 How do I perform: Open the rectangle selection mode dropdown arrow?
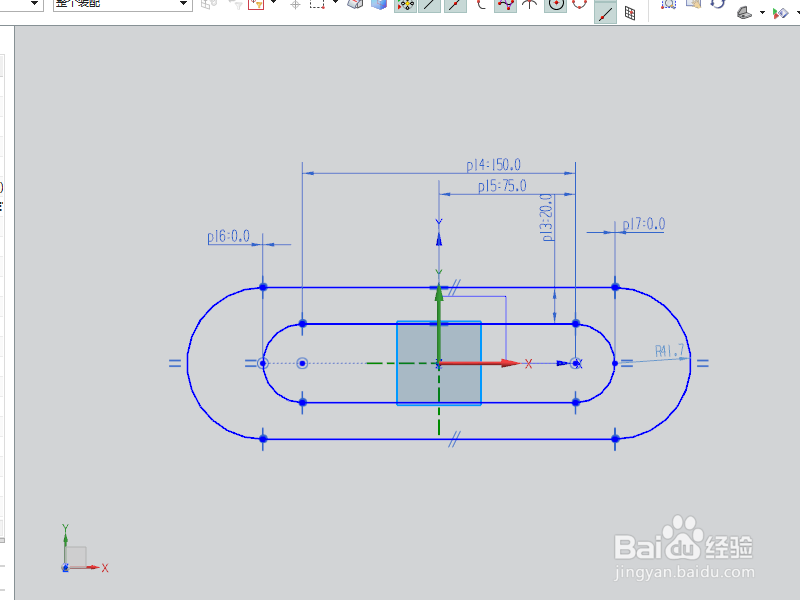[335, 3]
